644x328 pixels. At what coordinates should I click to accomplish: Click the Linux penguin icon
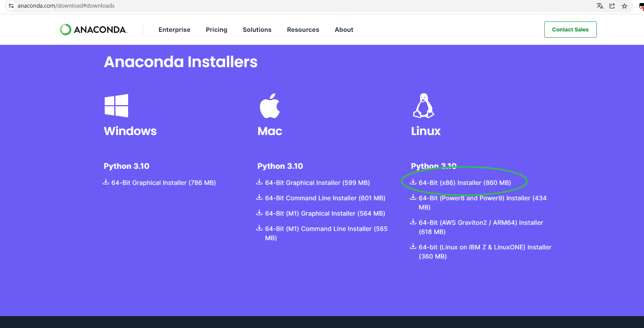pos(423,105)
